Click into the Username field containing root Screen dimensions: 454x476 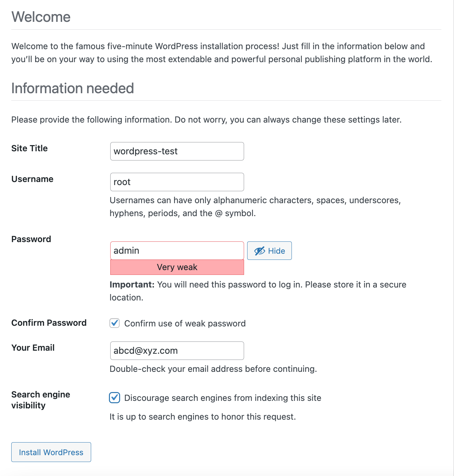[177, 182]
